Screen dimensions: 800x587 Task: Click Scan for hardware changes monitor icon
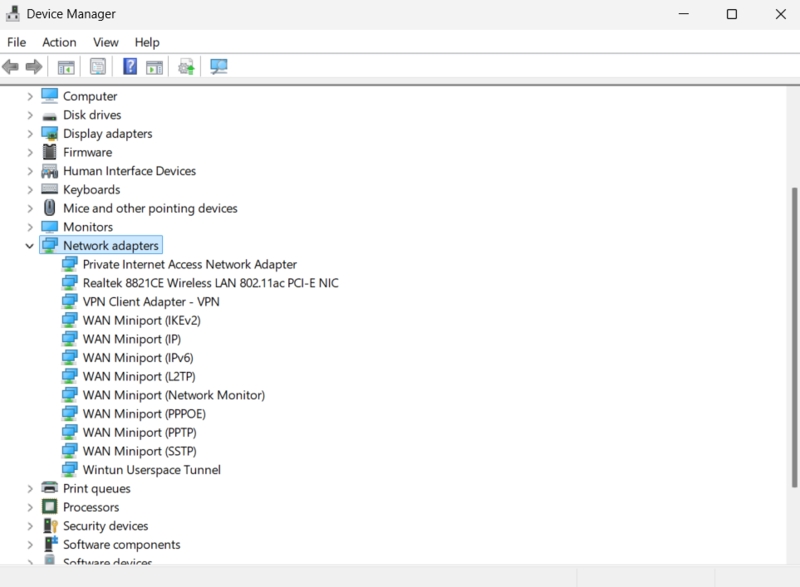click(x=219, y=67)
